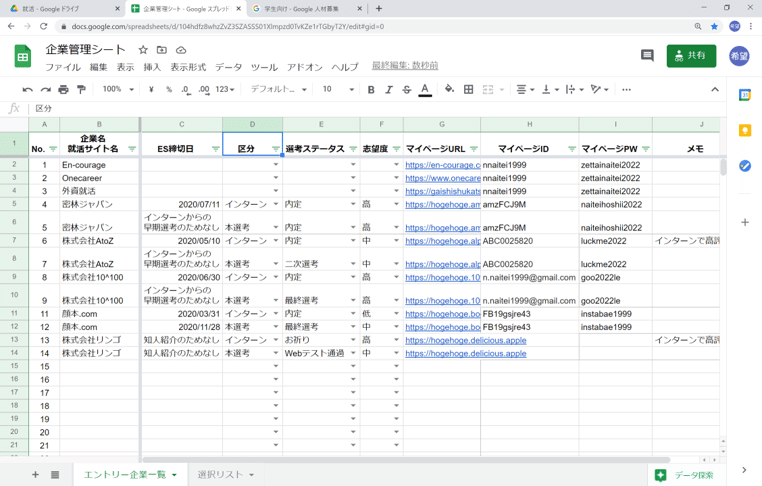Click the 最終編集 last edit link

pos(405,66)
